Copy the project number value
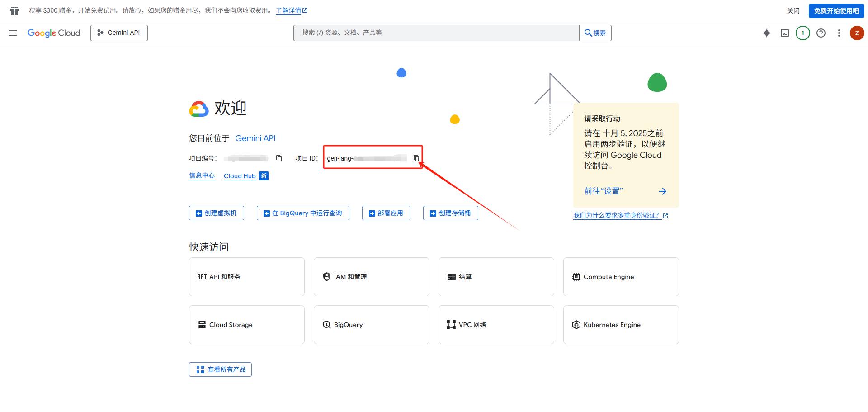The width and height of the screenshot is (868, 412). pos(279,158)
